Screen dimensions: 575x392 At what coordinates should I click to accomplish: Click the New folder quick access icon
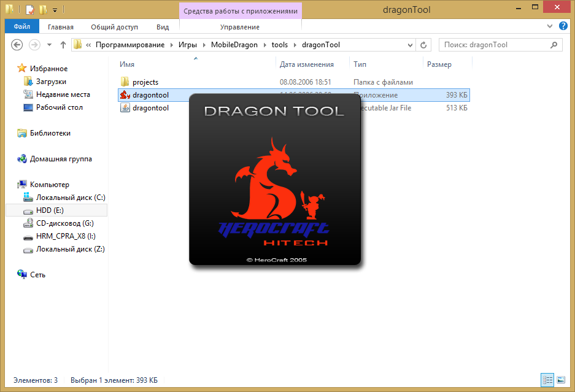tap(44, 9)
